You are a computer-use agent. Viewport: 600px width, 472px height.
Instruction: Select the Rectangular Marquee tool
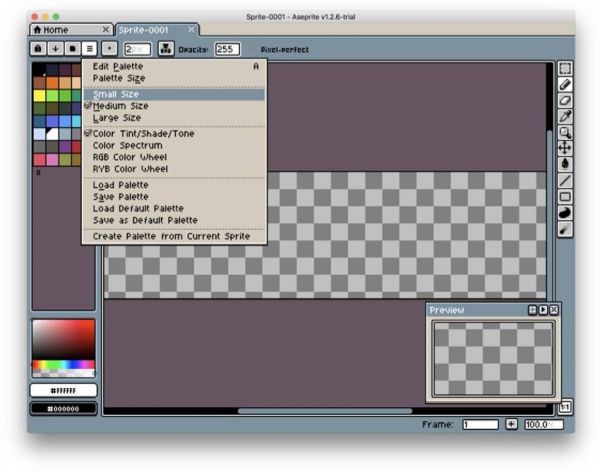tap(565, 69)
